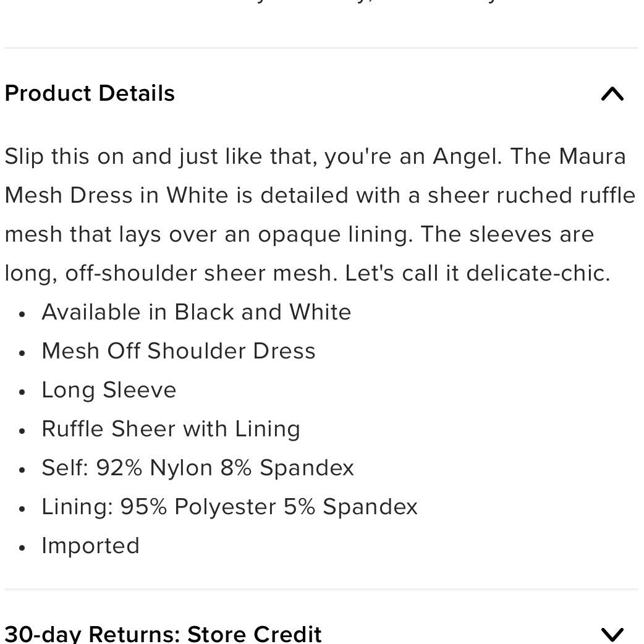Click the Maura Mesh Dress description paragraph
Screen dimensions: 644x644
[x=320, y=214]
